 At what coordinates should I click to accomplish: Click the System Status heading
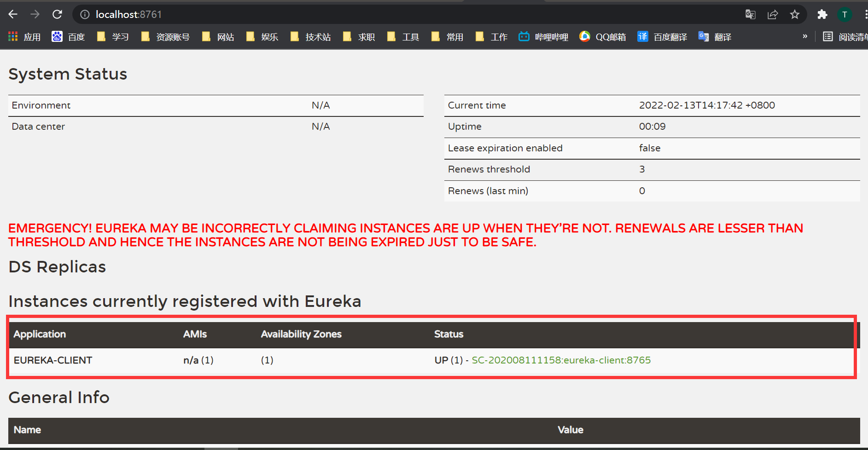pos(68,74)
